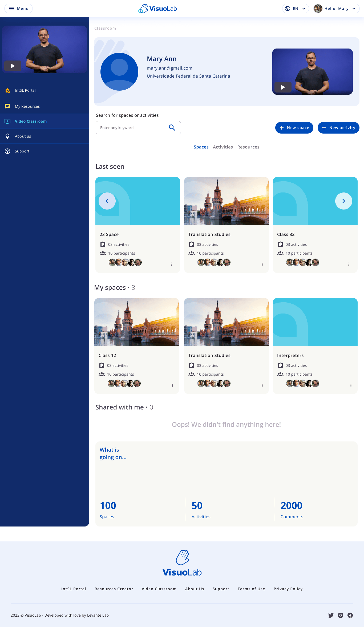Click the search magnifier icon
The image size is (364, 627).
point(172,128)
